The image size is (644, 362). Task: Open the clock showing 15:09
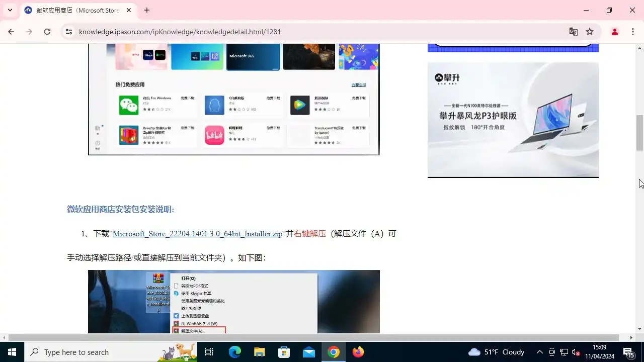coord(600,352)
